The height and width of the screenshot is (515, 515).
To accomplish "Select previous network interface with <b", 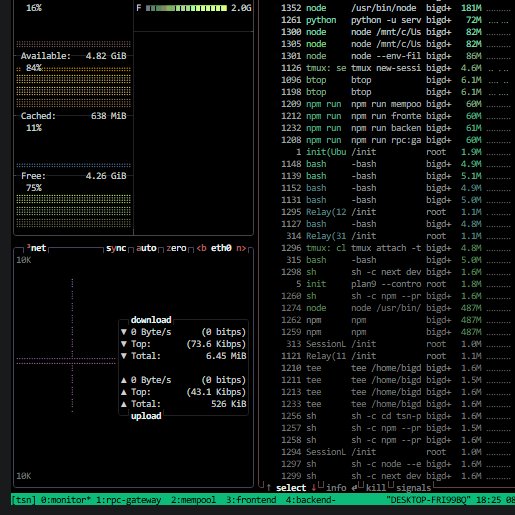I will 201,248.
